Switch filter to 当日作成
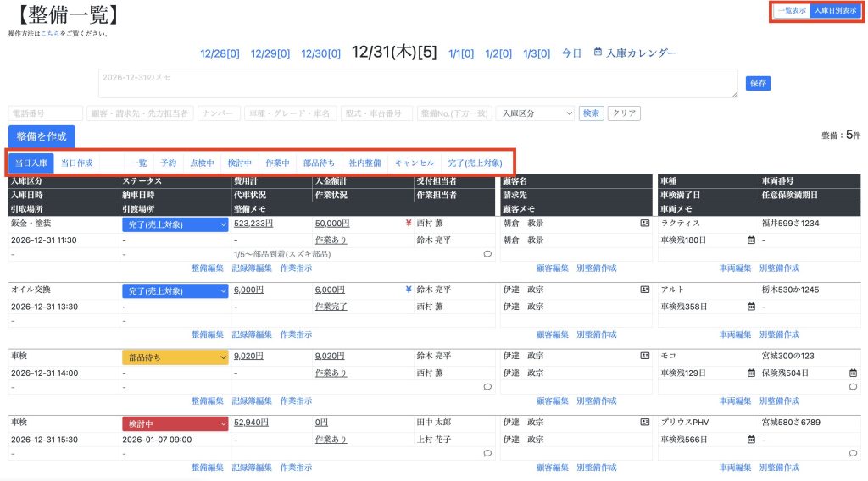 coord(75,163)
